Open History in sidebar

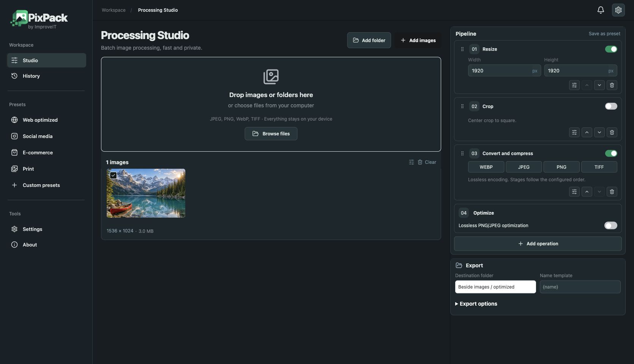click(47, 76)
